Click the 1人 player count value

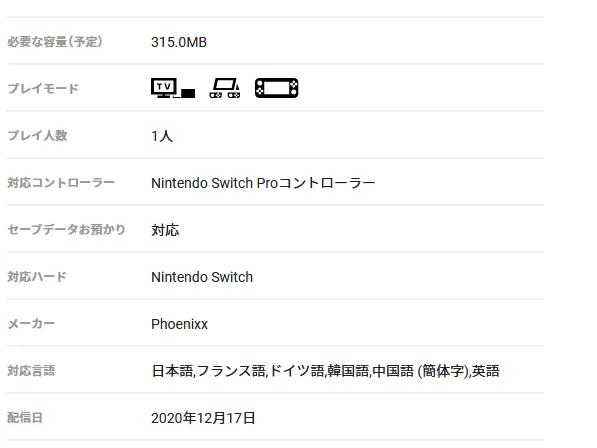162,136
